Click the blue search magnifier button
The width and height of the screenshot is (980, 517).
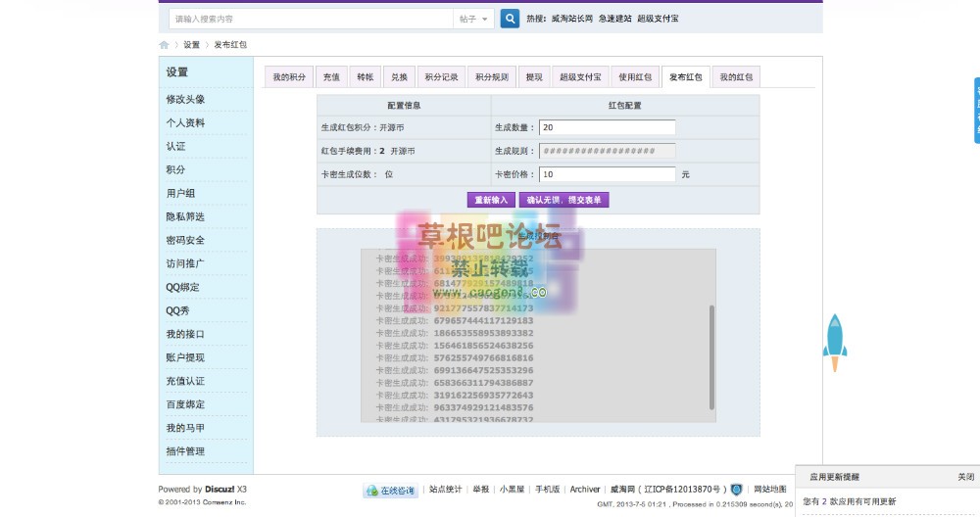tap(510, 19)
